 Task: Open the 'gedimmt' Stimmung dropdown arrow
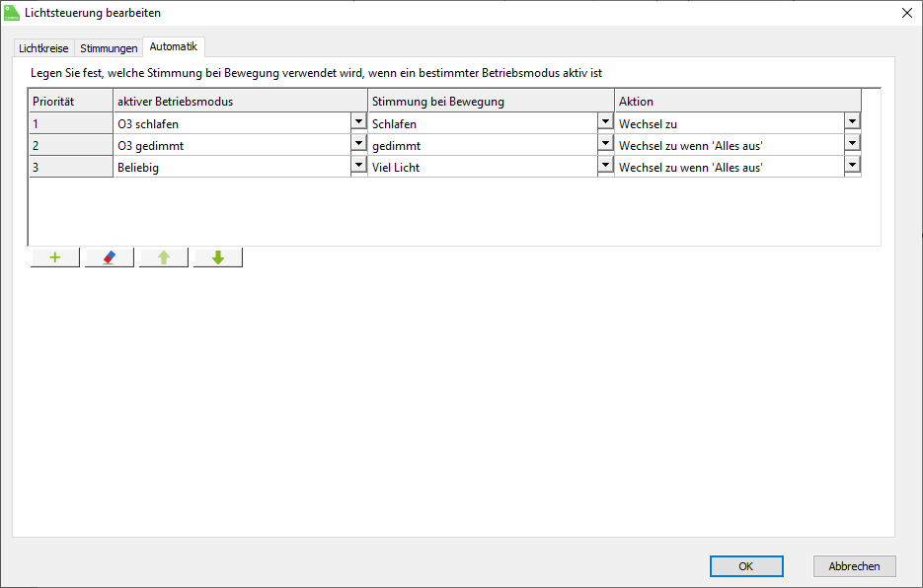605,144
